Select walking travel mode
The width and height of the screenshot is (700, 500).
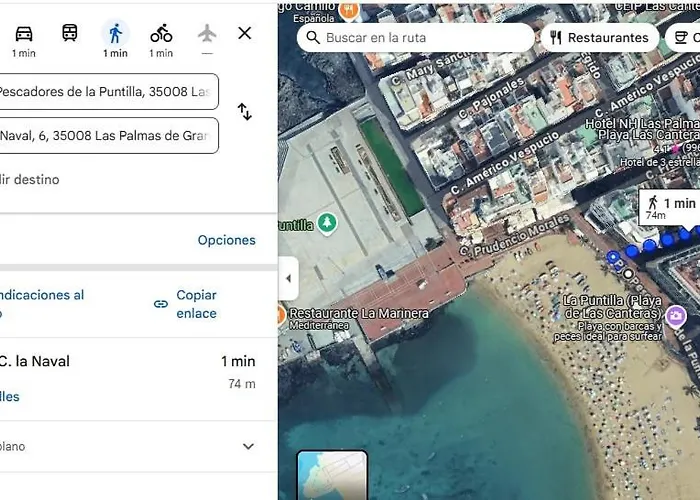tap(115, 34)
